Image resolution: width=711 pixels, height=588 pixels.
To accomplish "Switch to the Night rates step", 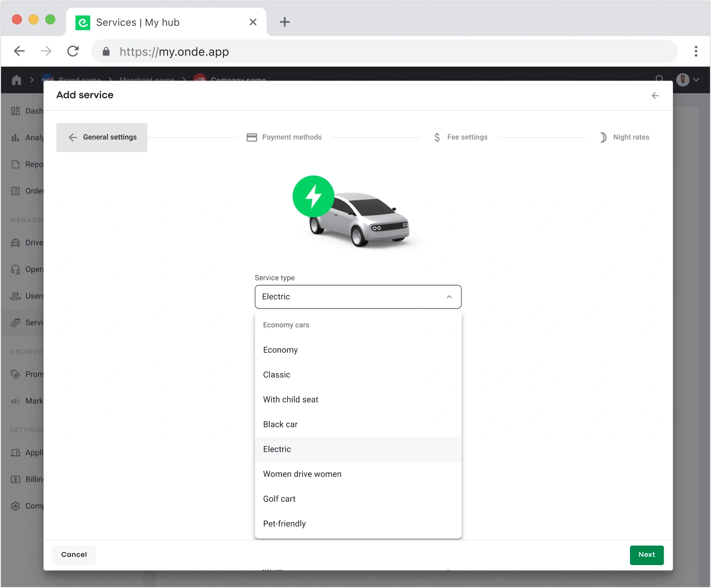I will coord(631,138).
